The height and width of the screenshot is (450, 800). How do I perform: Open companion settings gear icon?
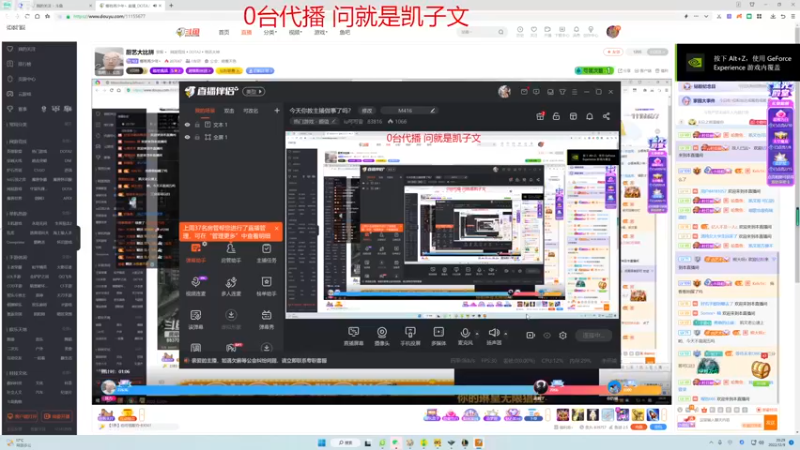point(563,336)
